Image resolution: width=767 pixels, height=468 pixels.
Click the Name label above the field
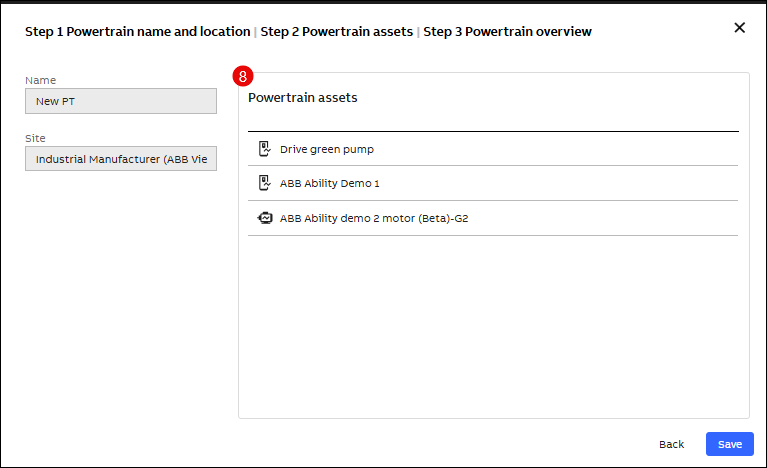click(40, 80)
